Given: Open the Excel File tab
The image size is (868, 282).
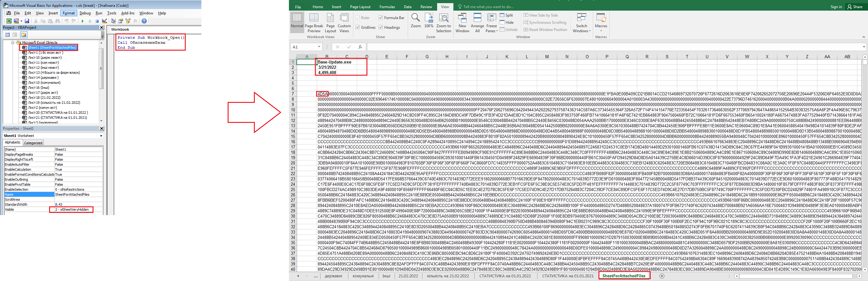Looking at the screenshot, I should tap(298, 7).
